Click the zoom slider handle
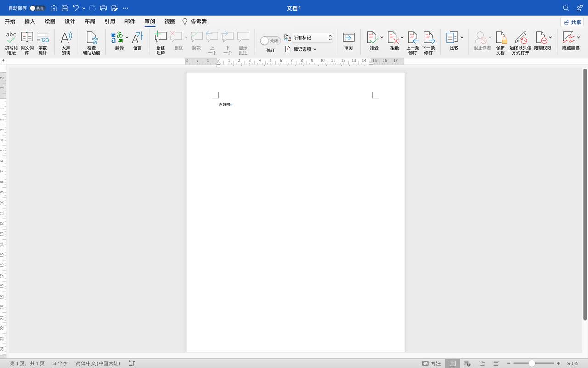The image size is (588, 368). click(x=531, y=363)
